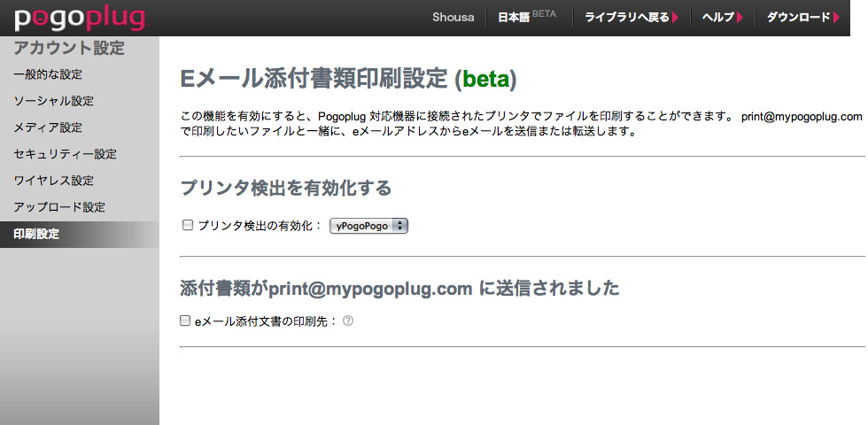Open 一般的な設定 settings section
Image resolution: width=868 pixels, height=425 pixels.
[48, 74]
